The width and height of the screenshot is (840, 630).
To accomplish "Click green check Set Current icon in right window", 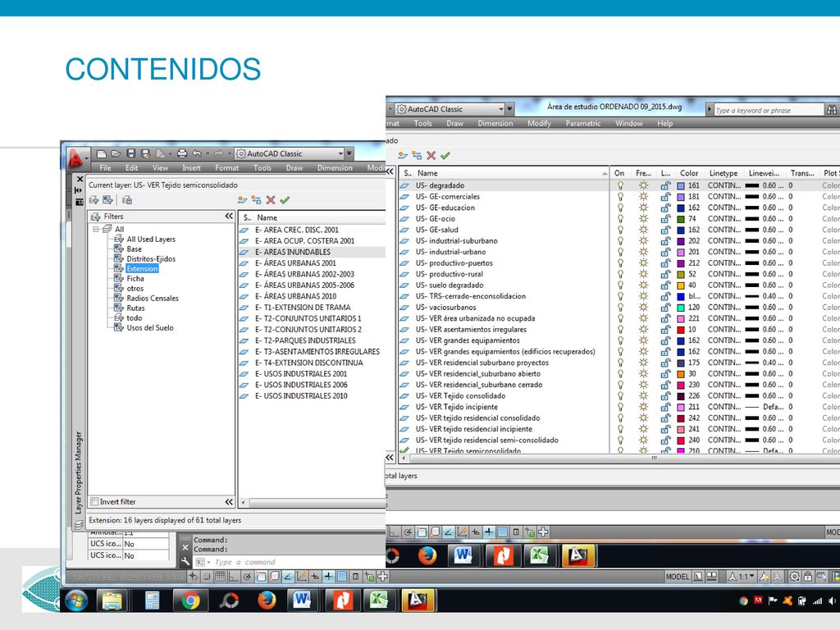I will [445, 155].
